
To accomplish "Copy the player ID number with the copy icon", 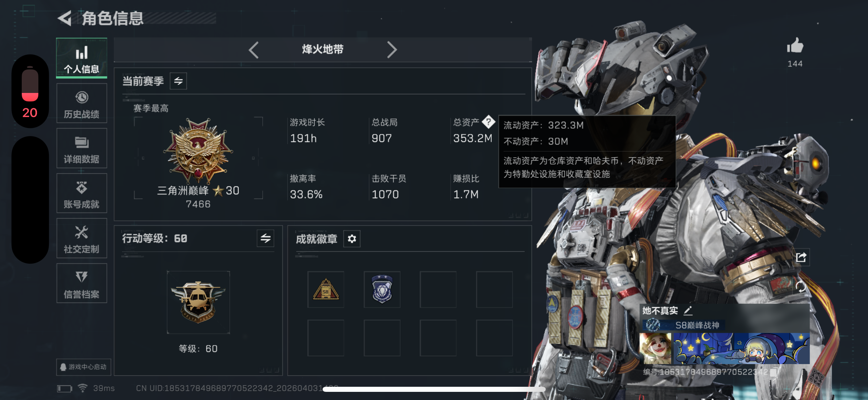I will (774, 372).
